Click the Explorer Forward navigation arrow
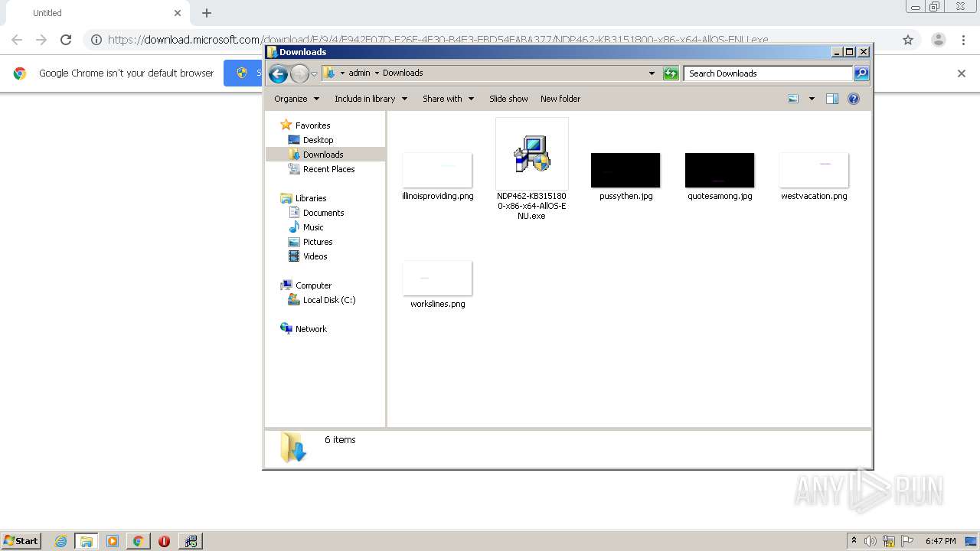The image size is (980, 551). pyautogui.click(x=299, y=73)
